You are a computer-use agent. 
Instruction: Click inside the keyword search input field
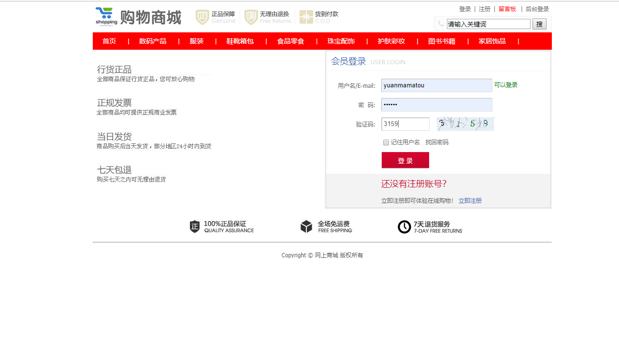(x=488, y=23)
